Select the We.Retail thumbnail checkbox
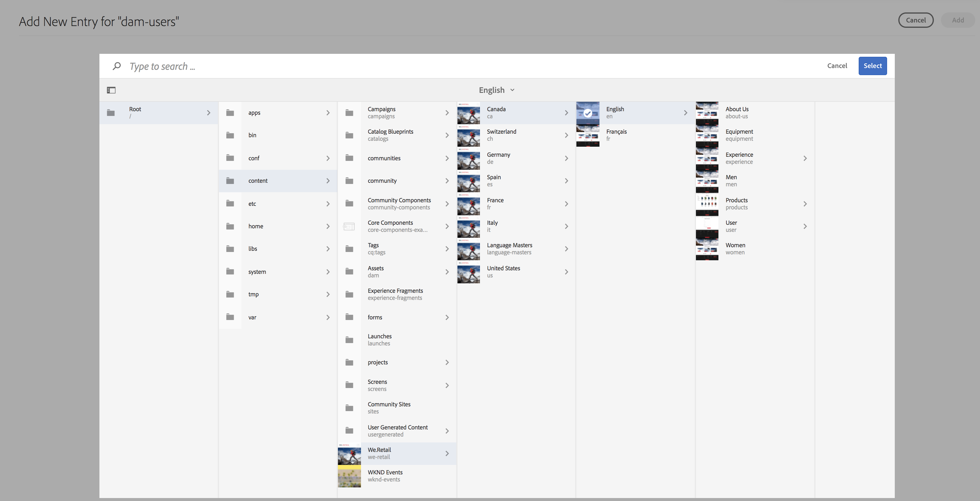Screen dimensions: 980x501 point(349,453)
